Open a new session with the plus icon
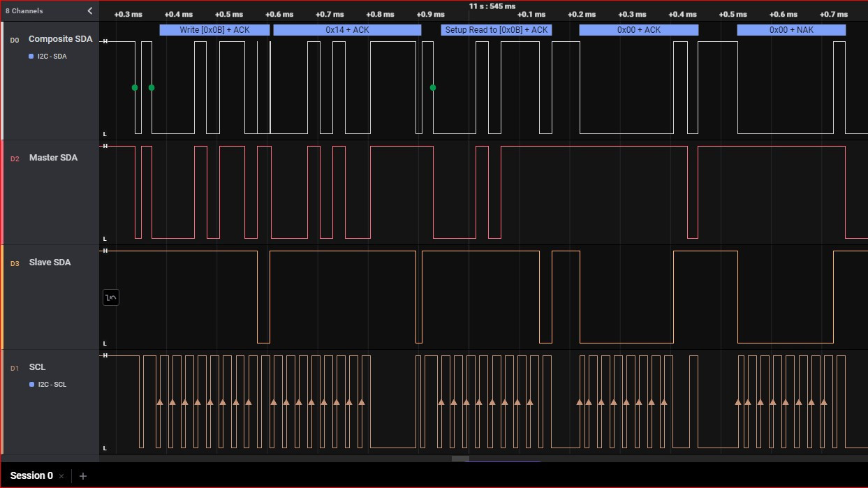Viewport: 868px width, 488px height. 83,476
